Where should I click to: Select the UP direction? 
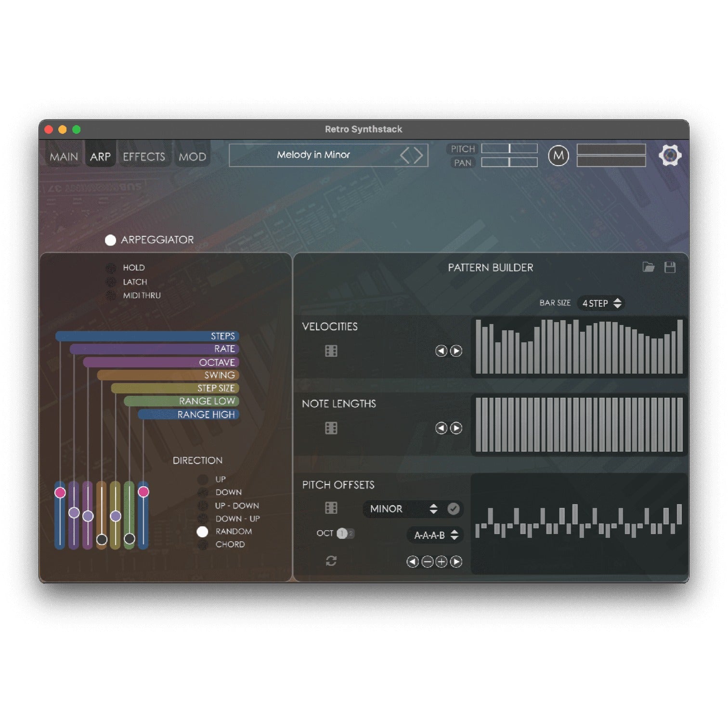203,480
